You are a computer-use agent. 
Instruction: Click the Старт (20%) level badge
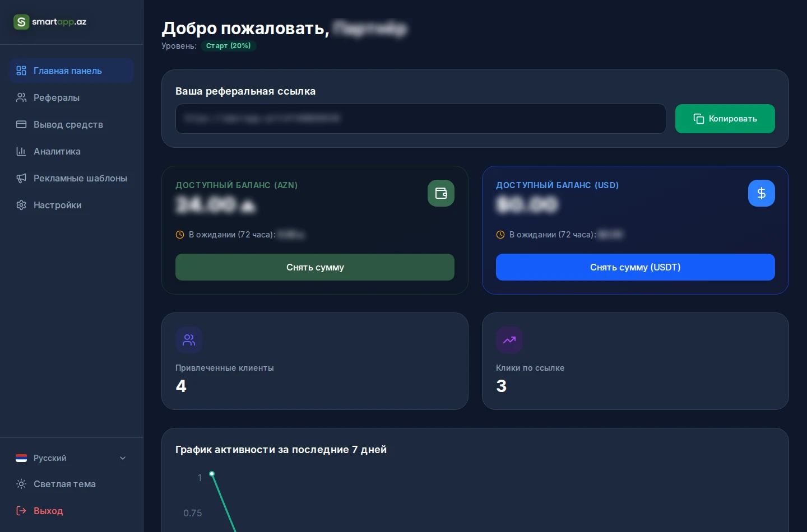pyautogui.click(x=229, y=46)
